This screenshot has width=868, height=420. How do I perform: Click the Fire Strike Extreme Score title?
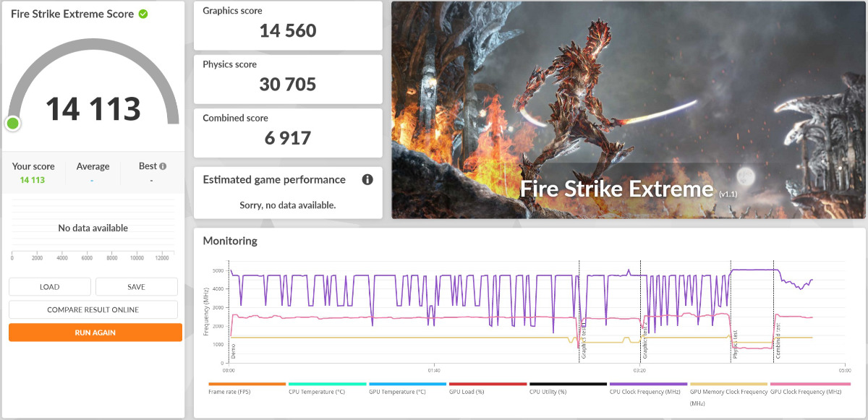[x=72, y=14]
